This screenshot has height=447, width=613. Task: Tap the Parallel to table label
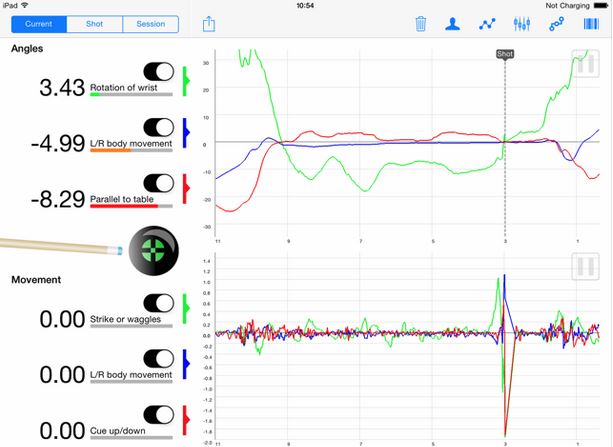tap(122, 199)
